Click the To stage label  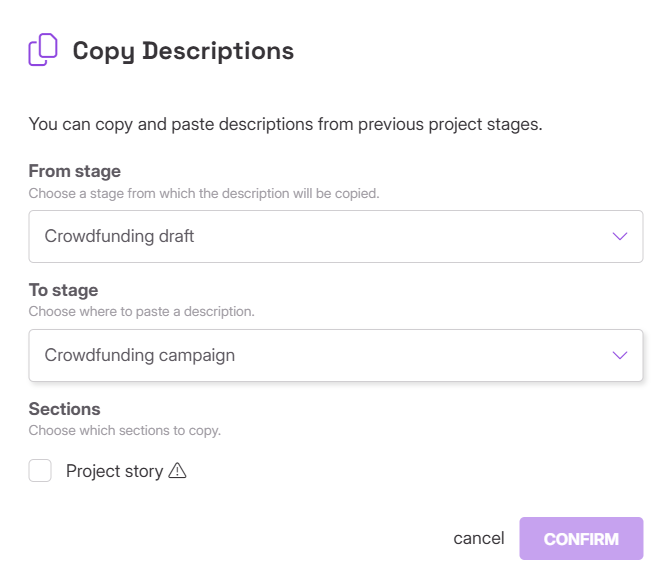pos(63,290)
